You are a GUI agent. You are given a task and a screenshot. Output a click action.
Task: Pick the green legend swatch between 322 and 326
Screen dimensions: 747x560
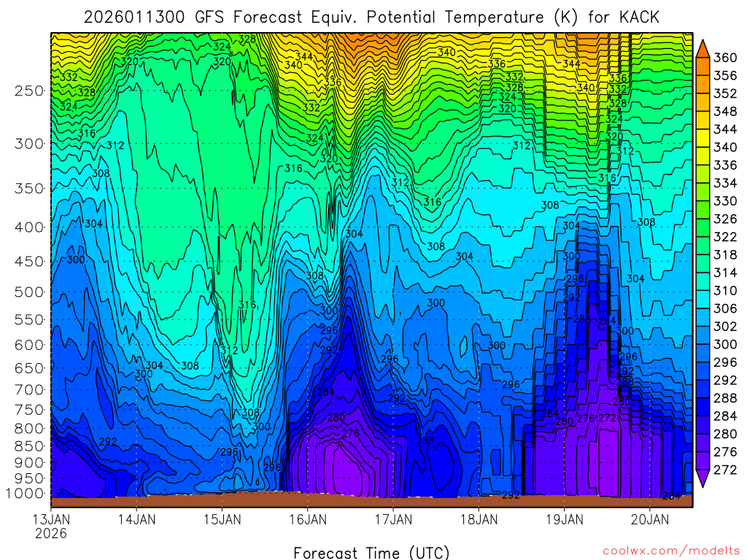[703, 228]
